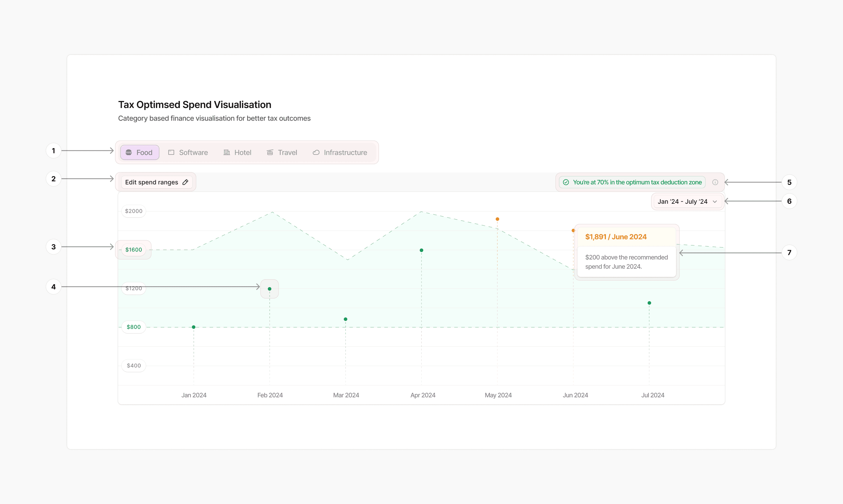Click the Infrastructure cloud icon
Screen dimensions: 843x504
click(316, 152)
